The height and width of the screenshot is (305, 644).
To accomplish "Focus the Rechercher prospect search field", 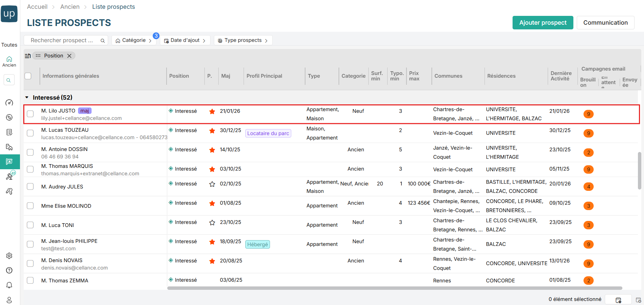I will pyautogui.click(x=62, y=40).
